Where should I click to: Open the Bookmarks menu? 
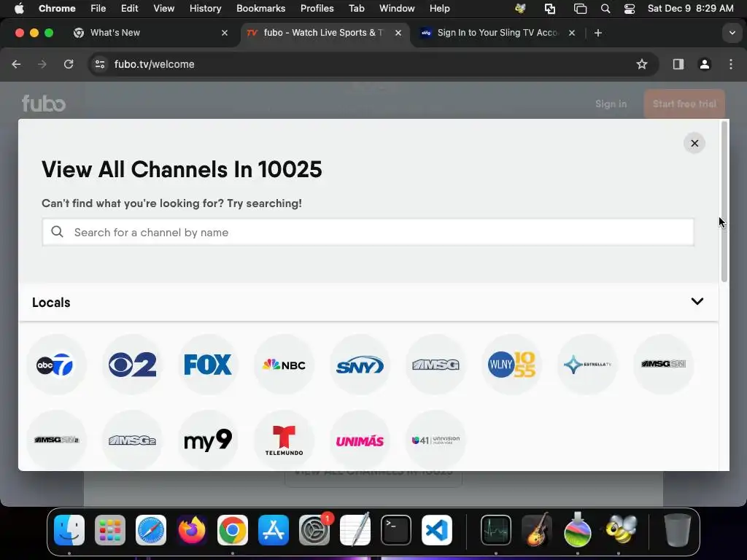click(x=260, y=9)
